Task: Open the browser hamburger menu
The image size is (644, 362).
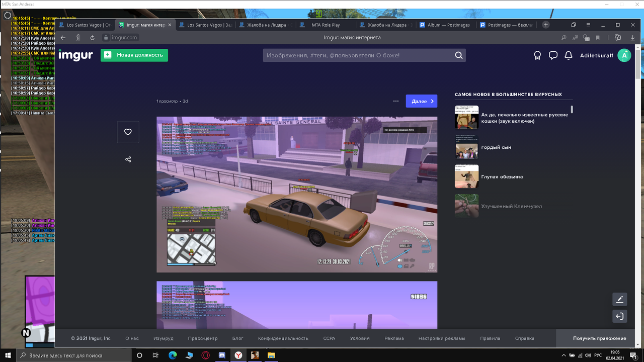Action: point(588,25)
